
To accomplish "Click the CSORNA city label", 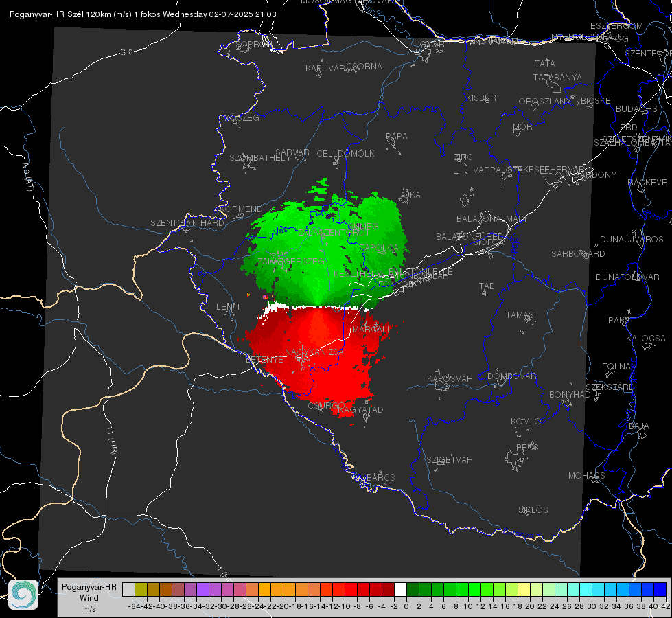I will coord(364,67).
